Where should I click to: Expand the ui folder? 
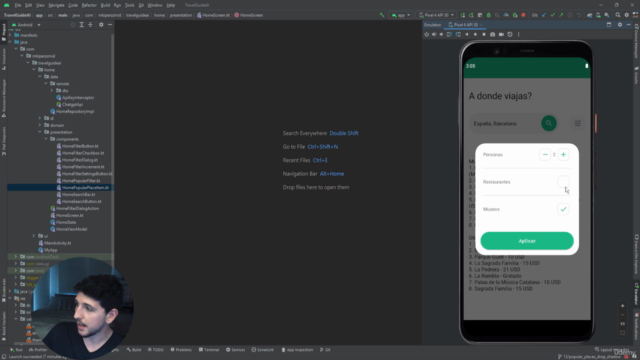point(34,236)
